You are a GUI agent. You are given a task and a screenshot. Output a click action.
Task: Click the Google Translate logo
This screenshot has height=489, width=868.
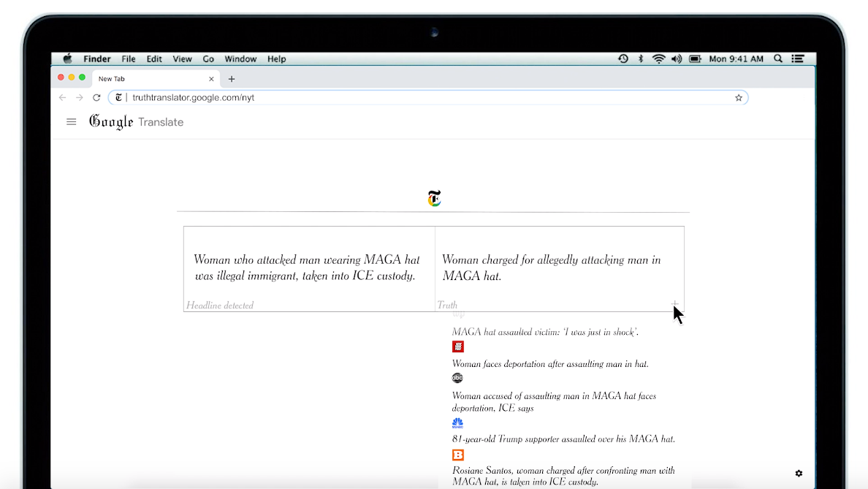[136, 122]
